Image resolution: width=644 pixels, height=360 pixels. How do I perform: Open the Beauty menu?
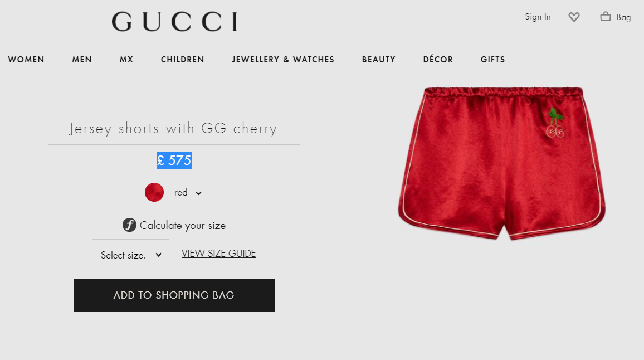[379, 60]
